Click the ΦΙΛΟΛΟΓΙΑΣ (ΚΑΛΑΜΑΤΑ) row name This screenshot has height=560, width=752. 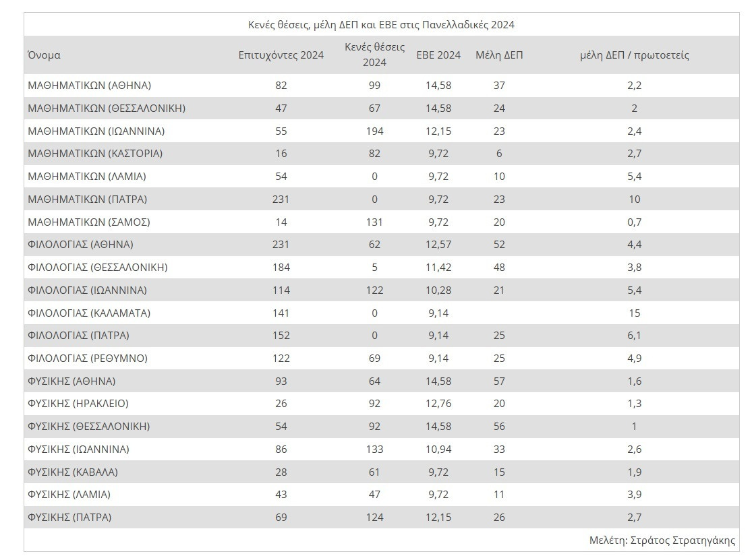(89, 313)
